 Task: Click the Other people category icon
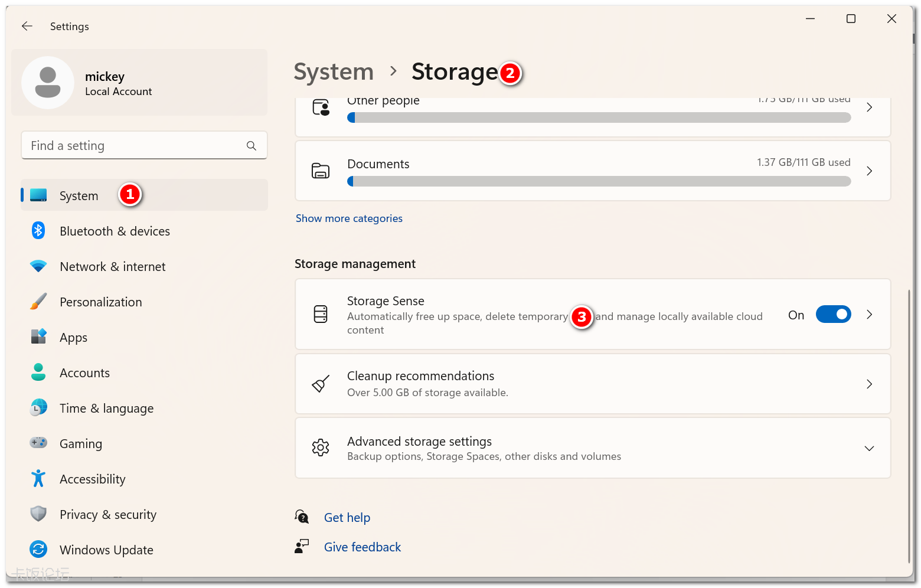pos(321,107)
